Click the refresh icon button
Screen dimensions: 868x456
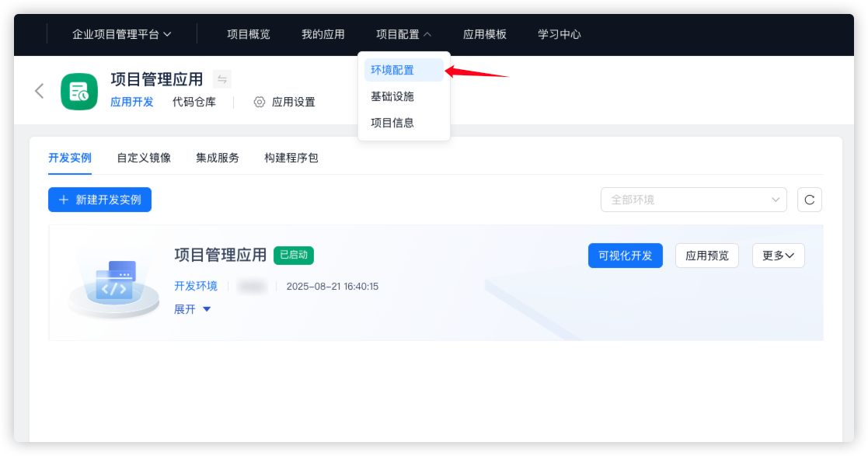[x=809, y=200]
